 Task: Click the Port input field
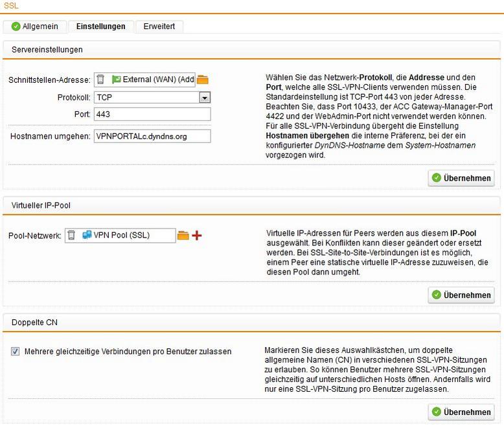click(152, 114)
